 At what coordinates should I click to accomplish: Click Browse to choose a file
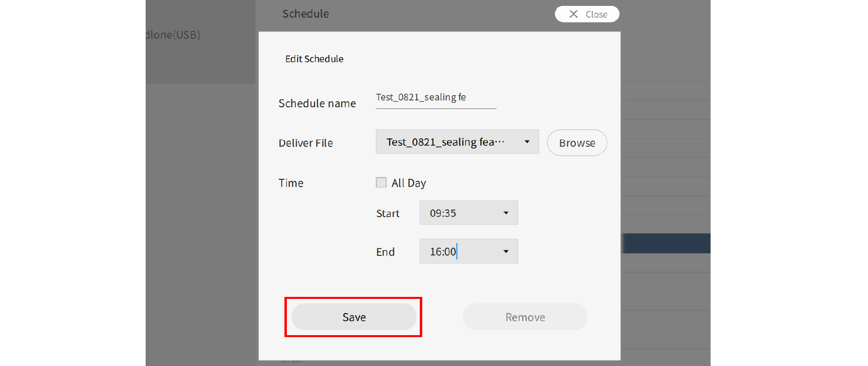(x=577, y=143)
